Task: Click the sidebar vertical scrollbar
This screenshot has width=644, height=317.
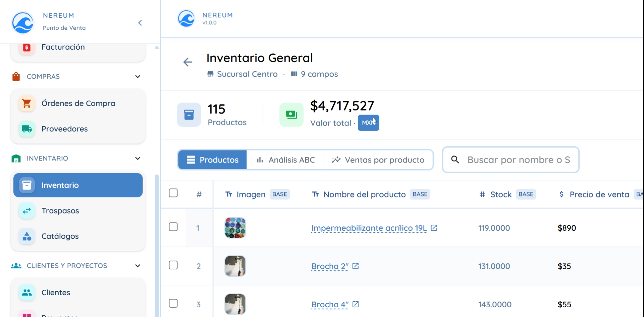Action: [157, 245]
